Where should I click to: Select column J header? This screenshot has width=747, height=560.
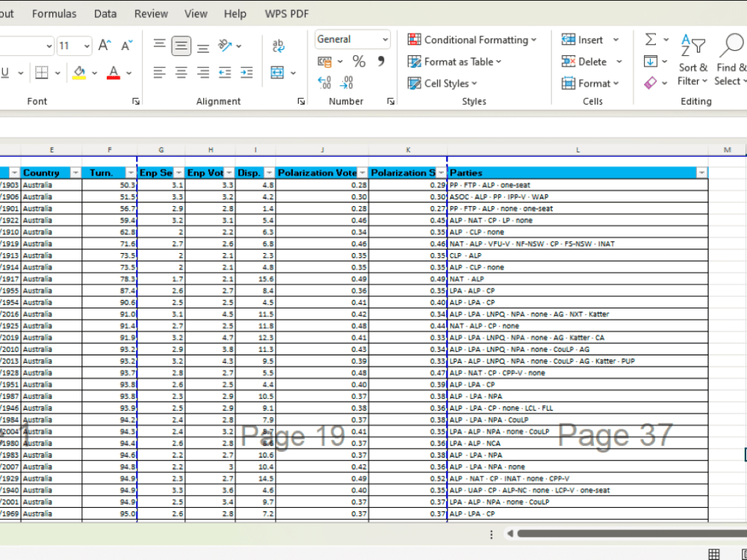click(322, 150)
